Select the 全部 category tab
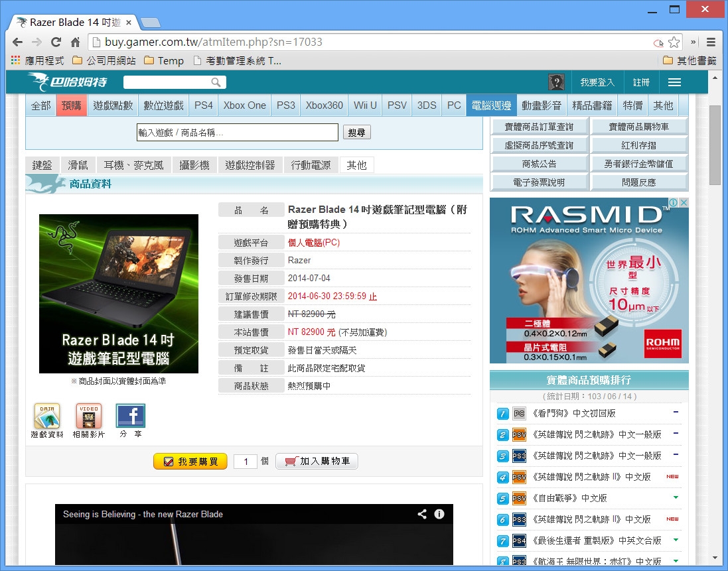The width and height of the screenshot is (728, 571). pyautogui.click(x=41, y=105)
